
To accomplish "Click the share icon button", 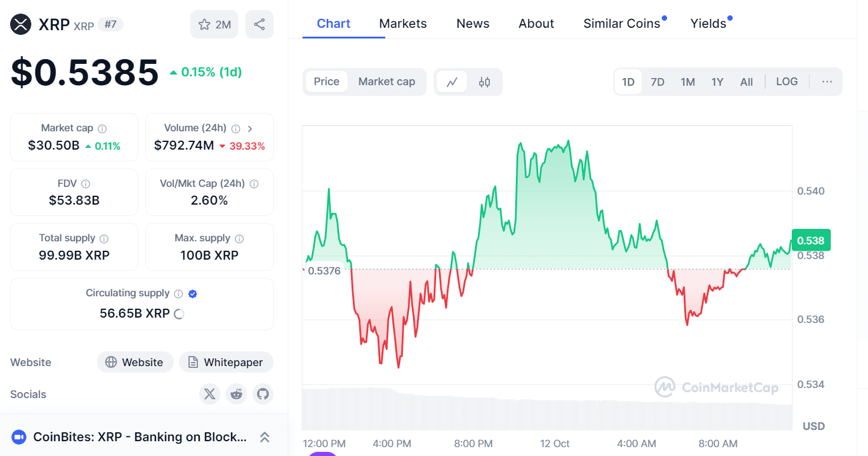I will tap(259, 24).
